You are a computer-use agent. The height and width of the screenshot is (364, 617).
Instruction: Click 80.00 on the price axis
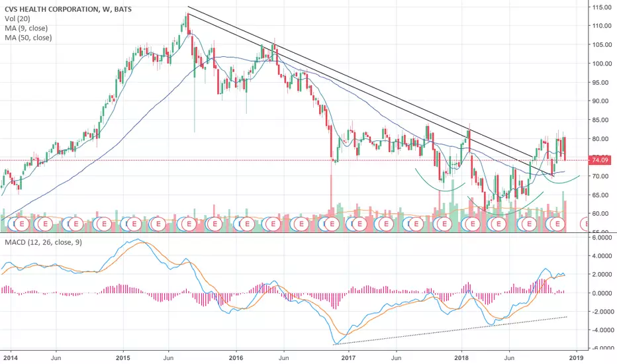click(x=602, y=139)
